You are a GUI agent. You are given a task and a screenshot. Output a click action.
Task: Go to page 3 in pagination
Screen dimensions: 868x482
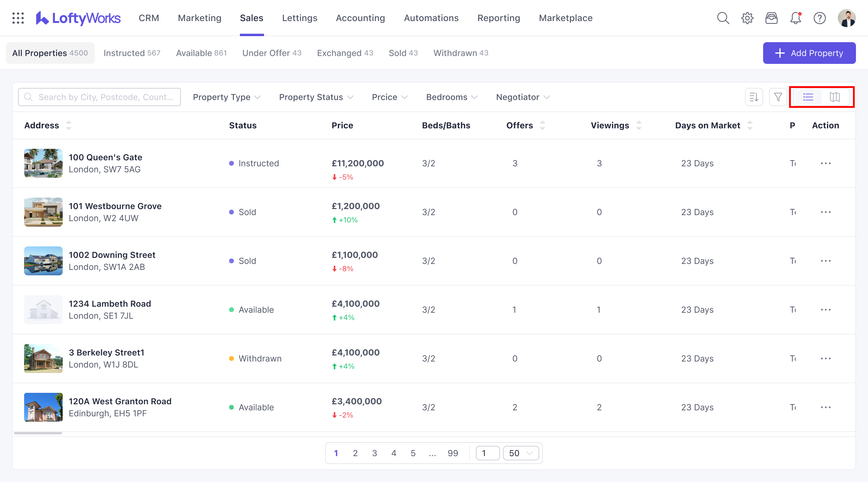click(x=374, y=453)
